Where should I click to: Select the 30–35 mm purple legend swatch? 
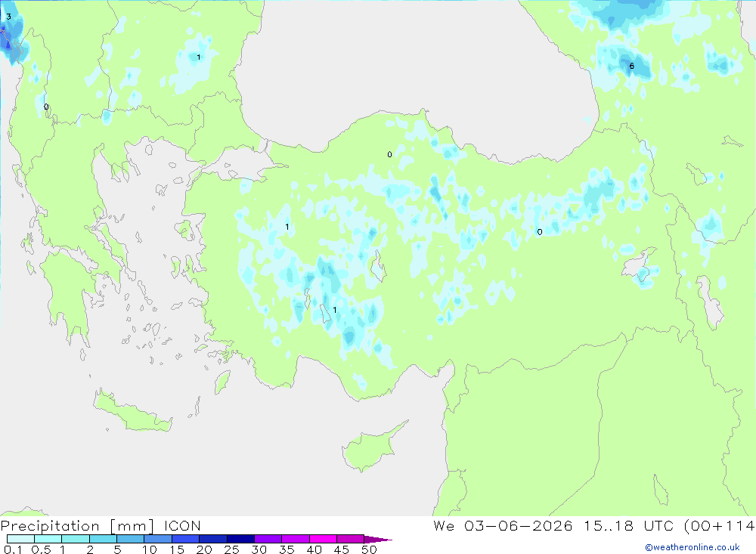pyautogui.click(x=268, y=539)
